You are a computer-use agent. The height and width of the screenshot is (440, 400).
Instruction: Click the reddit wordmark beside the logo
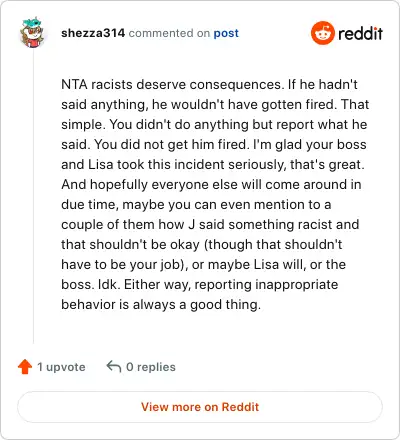pyautogui.click(x=361, y=33)
